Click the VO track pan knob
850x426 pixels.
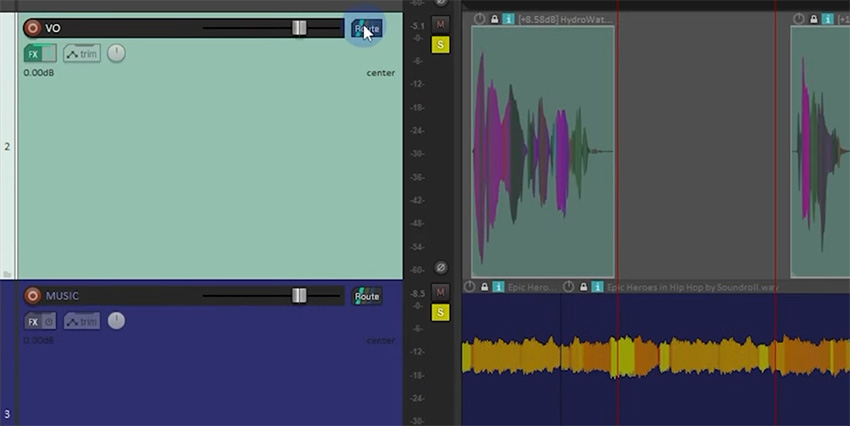coord(117,53)
